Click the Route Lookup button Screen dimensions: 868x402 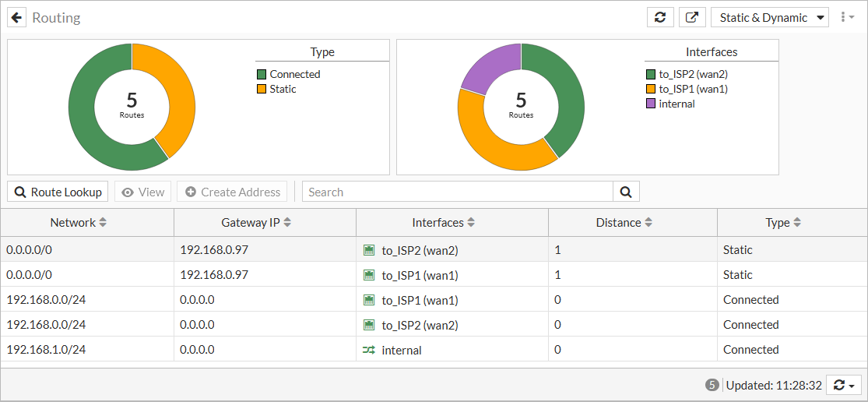pos(58,192)
